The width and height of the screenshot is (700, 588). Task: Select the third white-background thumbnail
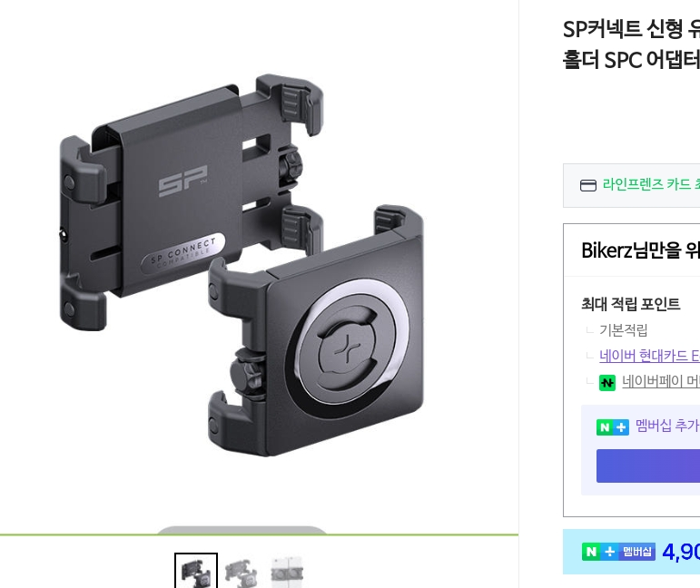coord(287,572)
